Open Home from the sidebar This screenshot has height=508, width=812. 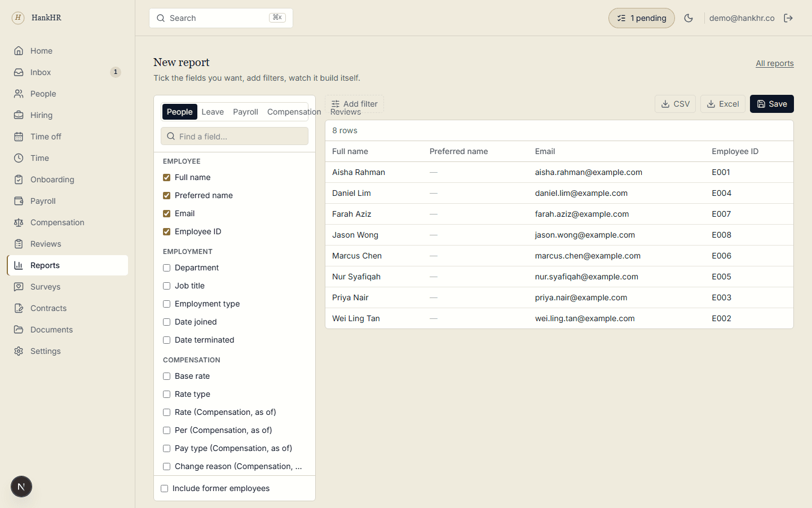(x=68, y=51)
